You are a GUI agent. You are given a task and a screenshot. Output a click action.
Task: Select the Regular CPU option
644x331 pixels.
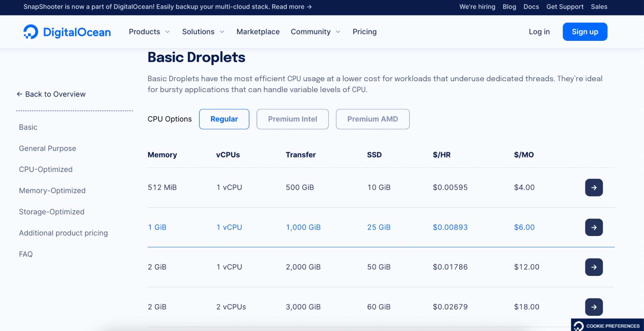pos(224,119)
